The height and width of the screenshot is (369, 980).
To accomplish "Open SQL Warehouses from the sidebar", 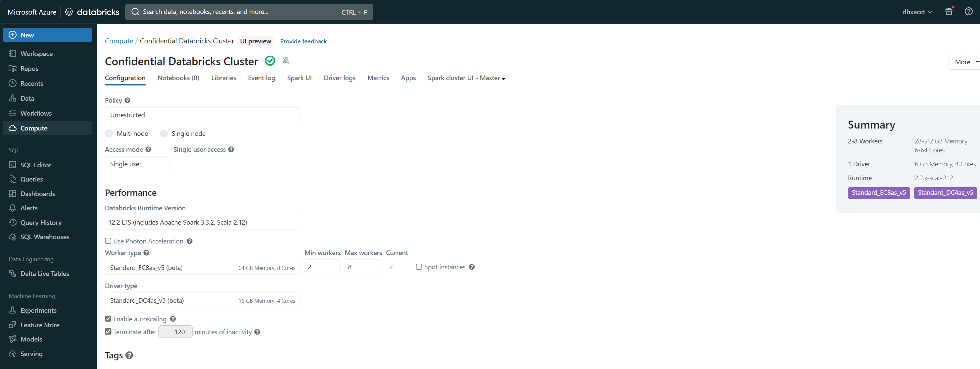I will (x=44, y=237).
